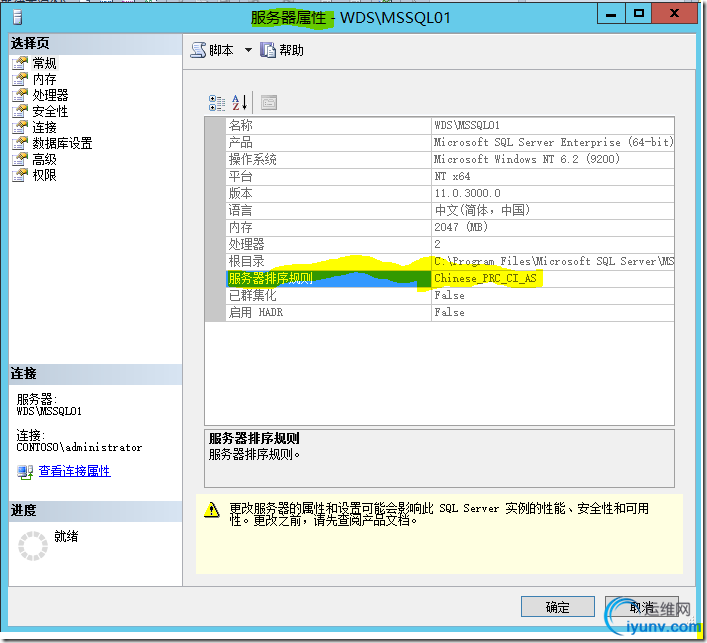Select the 权限 page icon

20,175
